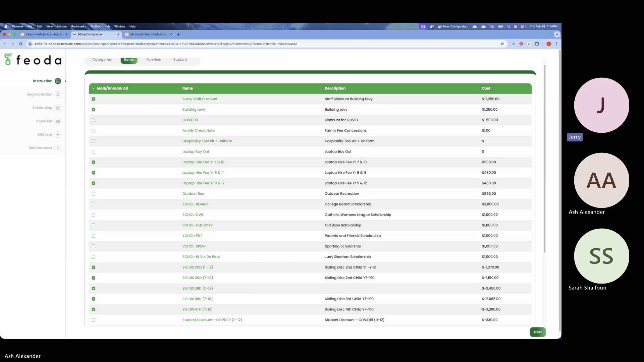Click the Maintenance plus icon
The image size is (644, 362).
click(58, 148)
